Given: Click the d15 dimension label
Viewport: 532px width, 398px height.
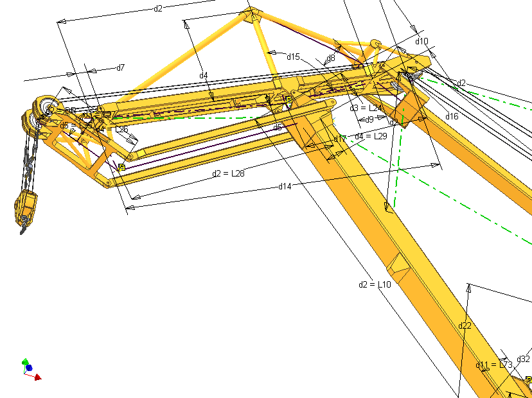Looking at the screenshot, I should 293,56.
